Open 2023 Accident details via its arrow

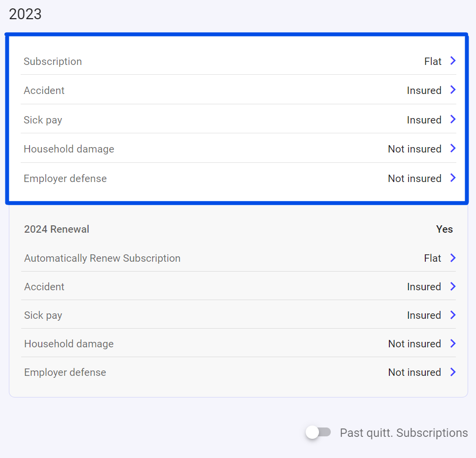click(453, 90)
